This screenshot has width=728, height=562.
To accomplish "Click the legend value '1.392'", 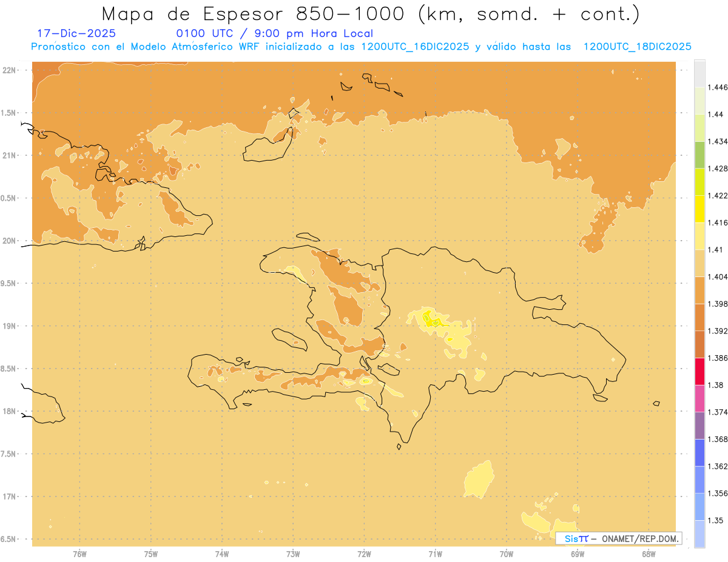I will tap(717, 331).
